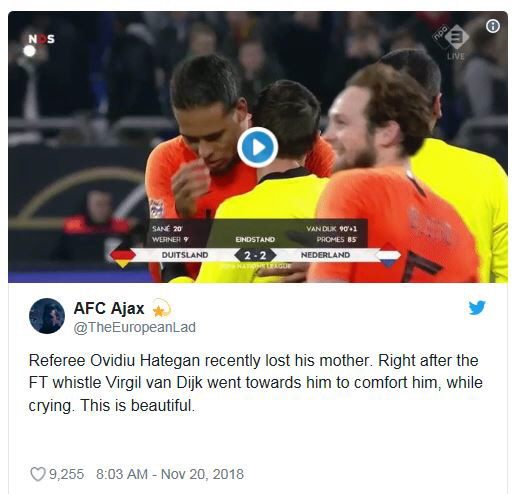Image resolution: width=531 pixels, height=494 pixels.
Task: Click the Dutch flag icon on scoreboard
Action: point(389,255)
